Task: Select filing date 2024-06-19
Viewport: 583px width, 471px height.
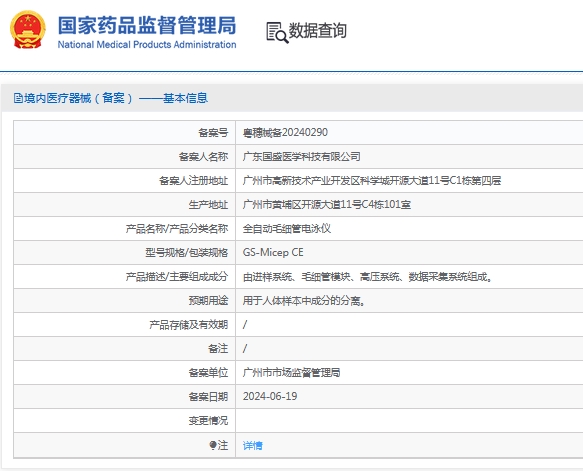Action: (270, 396)
